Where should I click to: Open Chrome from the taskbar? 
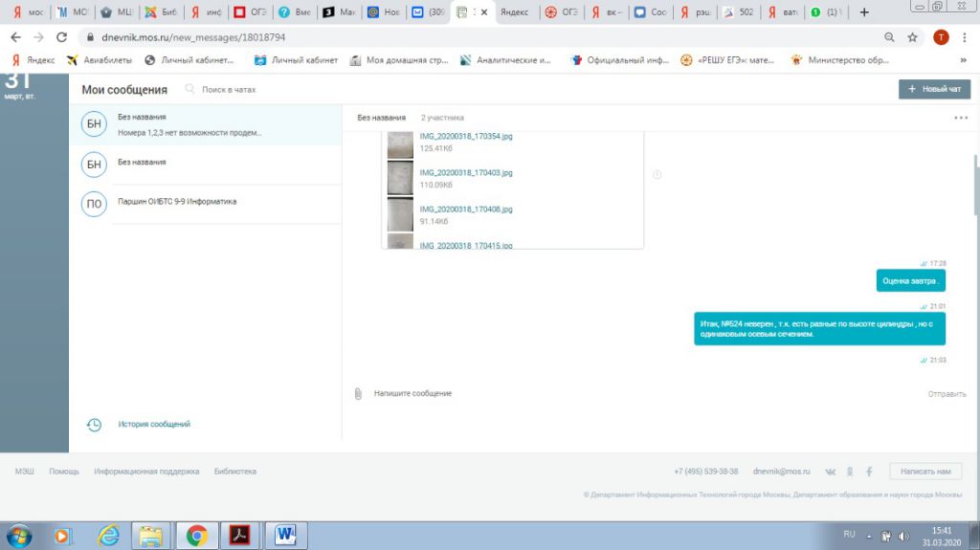tap(197, 537)
